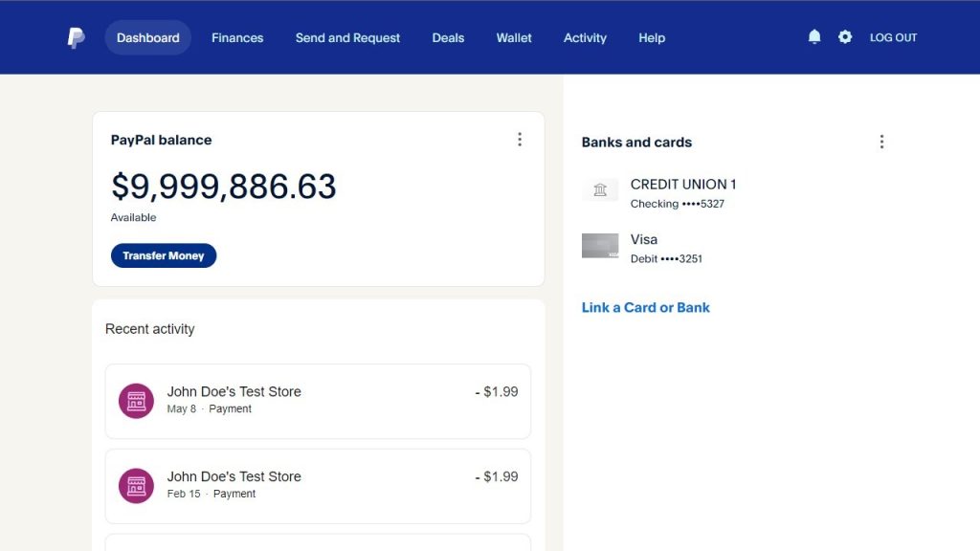Image resolution: width=980 pixels, height=551 pixels.
Task: Click the Recent activity heading
Action: coord(150,329)
